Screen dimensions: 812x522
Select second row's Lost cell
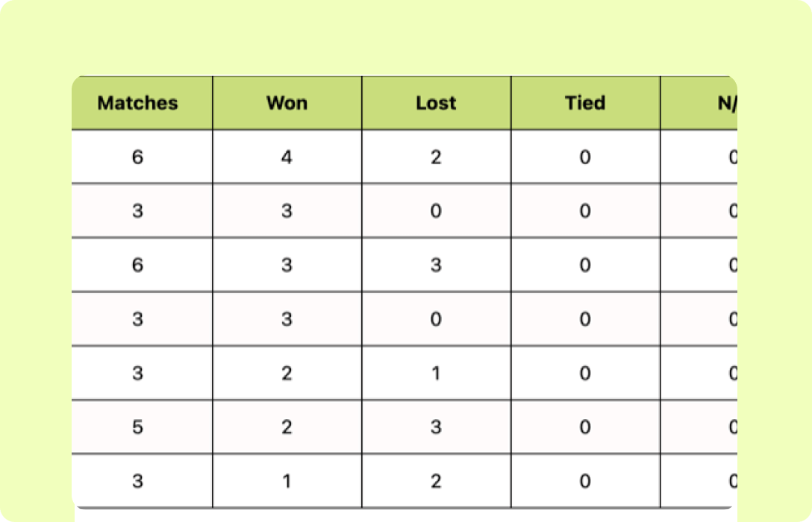[437, 211]
